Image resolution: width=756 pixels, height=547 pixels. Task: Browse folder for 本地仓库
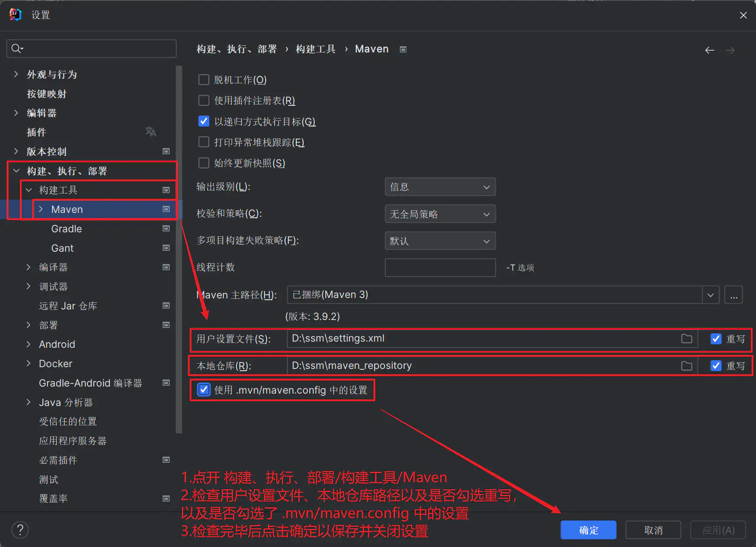pos(687,366)
